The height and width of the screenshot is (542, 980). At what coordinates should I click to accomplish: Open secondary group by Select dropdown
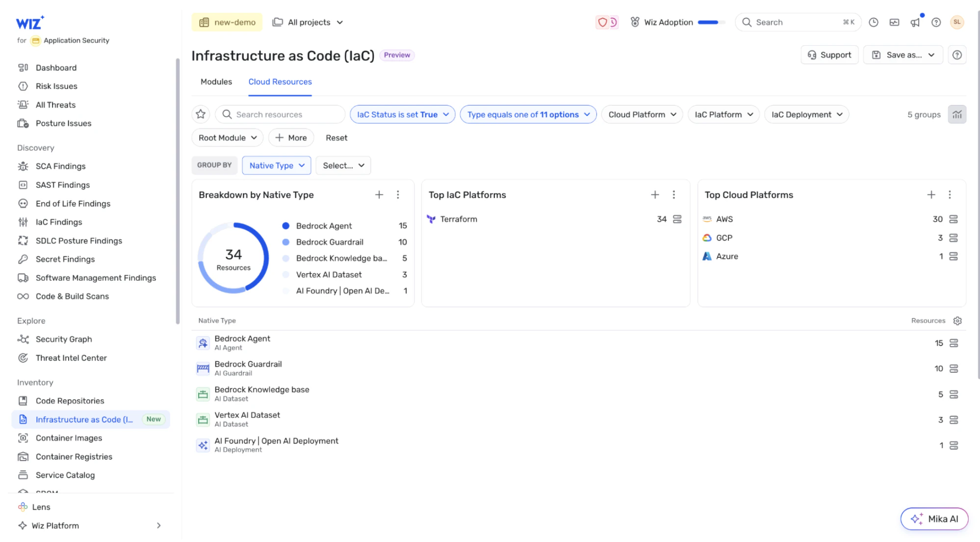343,165
